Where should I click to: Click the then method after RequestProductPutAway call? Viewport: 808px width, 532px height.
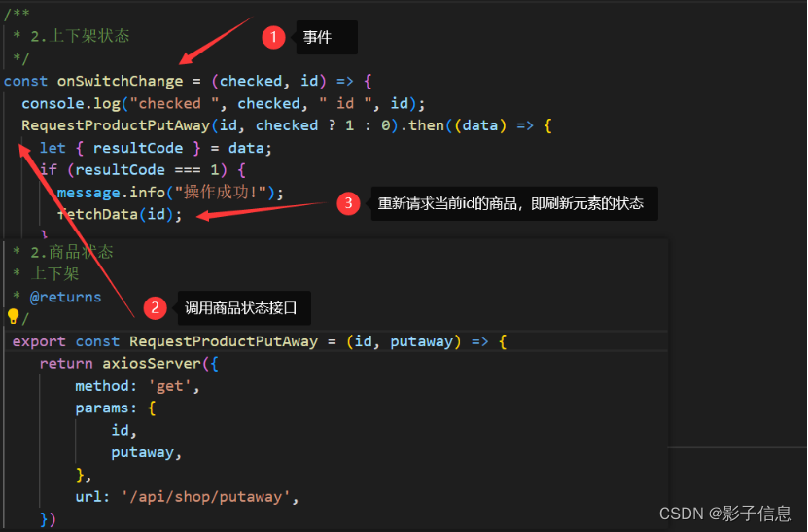click(426, 125)
